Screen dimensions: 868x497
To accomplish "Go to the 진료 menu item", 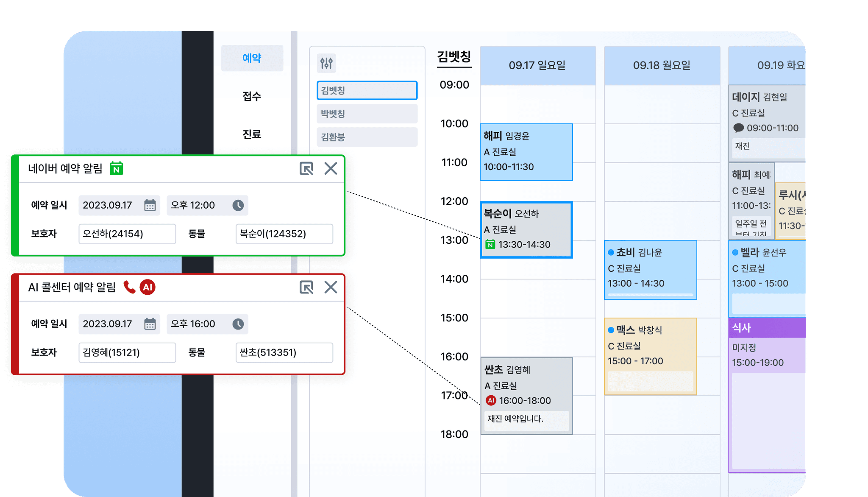I will tap(252, 134).
